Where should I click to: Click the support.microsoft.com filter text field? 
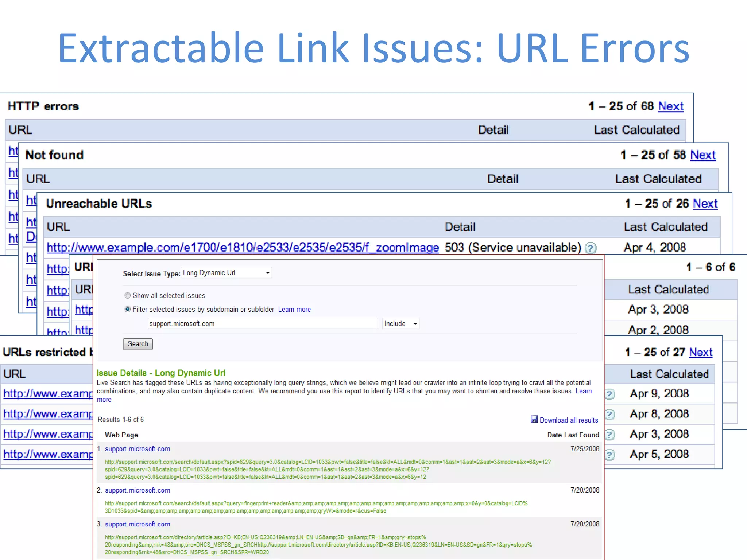(263, 324)
